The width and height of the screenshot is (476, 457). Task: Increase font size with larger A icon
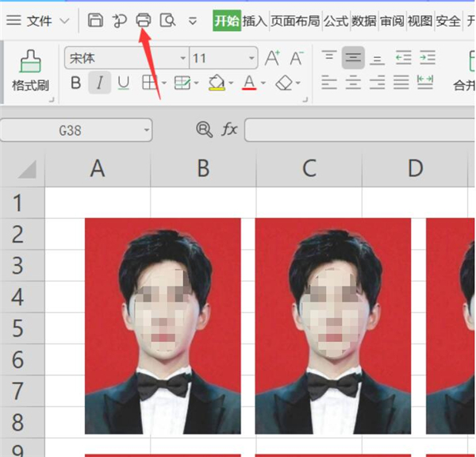pos(272,58)
